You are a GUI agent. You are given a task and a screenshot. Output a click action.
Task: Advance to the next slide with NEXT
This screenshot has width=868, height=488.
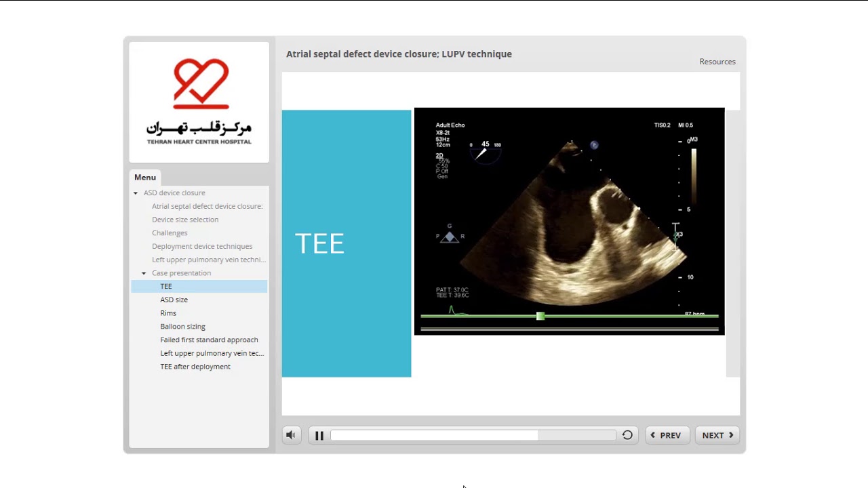717,435
